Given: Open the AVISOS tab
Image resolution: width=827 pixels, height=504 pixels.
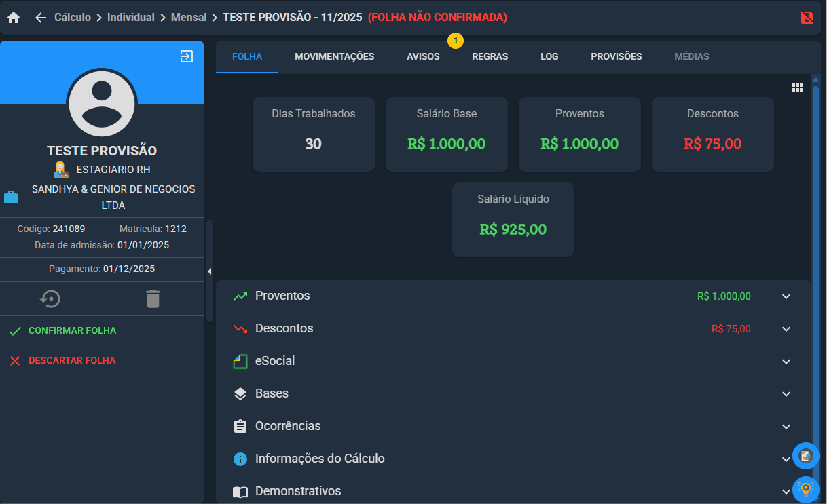Looking at the screenshot, I should (423, 56).
